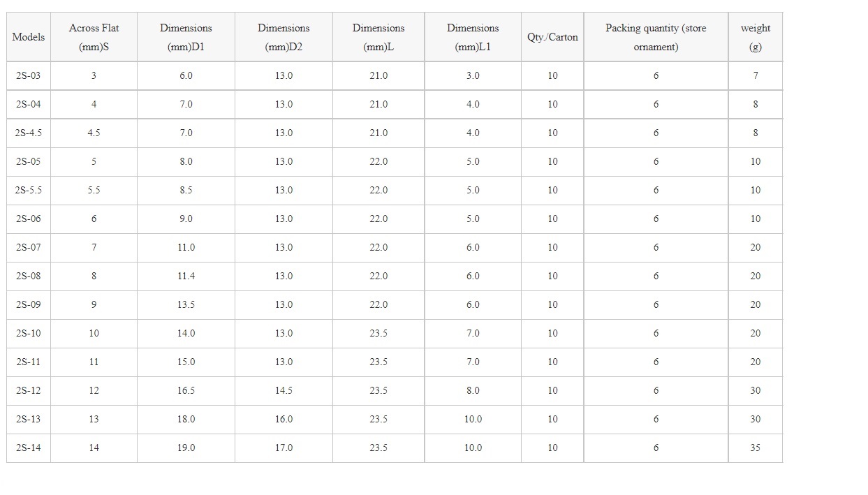Image resolution: width=868 pixels, height=495 pixels.
Task: Select the 8.5 D1 dimension value
Action: point(186,190)
